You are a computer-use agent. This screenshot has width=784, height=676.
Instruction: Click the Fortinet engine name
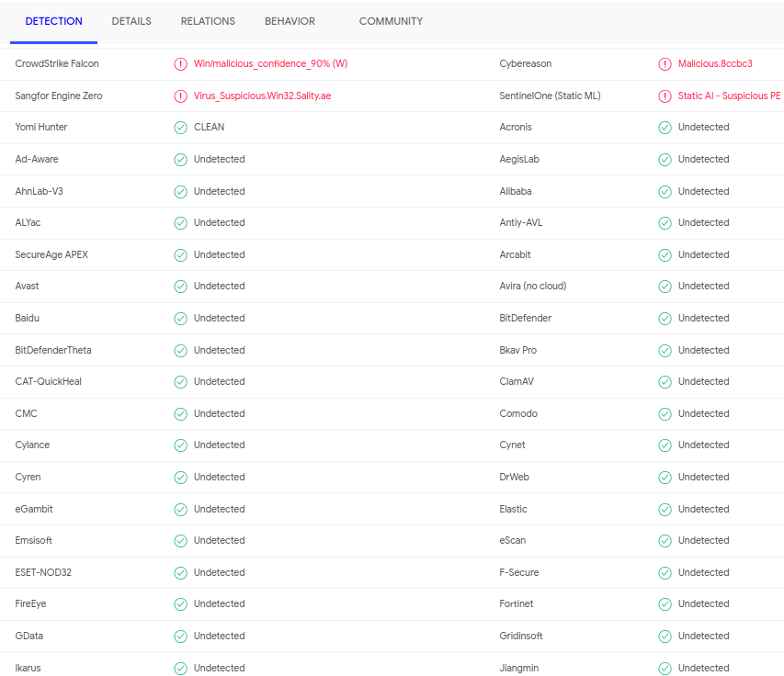pos(516,603)
